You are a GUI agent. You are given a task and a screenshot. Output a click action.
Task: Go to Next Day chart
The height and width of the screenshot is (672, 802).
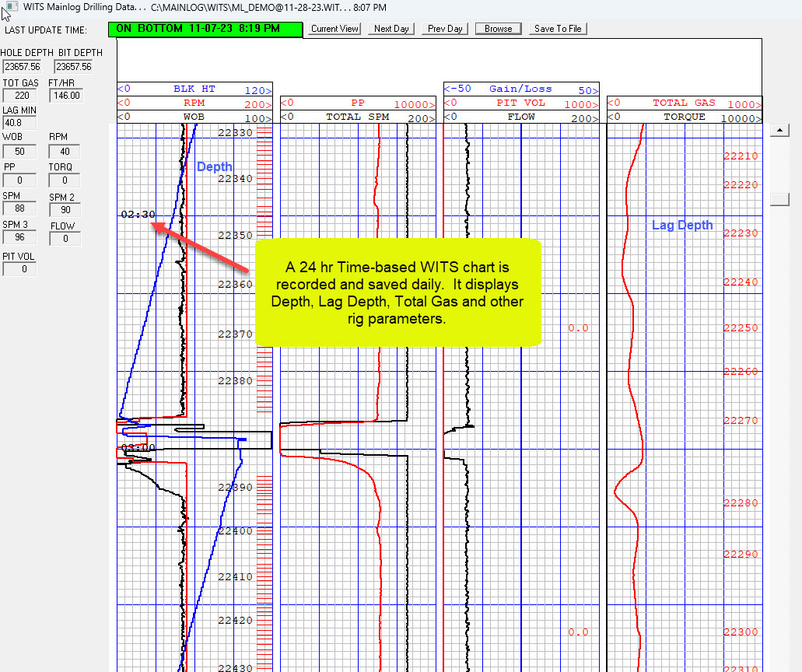tap(391, 29)
